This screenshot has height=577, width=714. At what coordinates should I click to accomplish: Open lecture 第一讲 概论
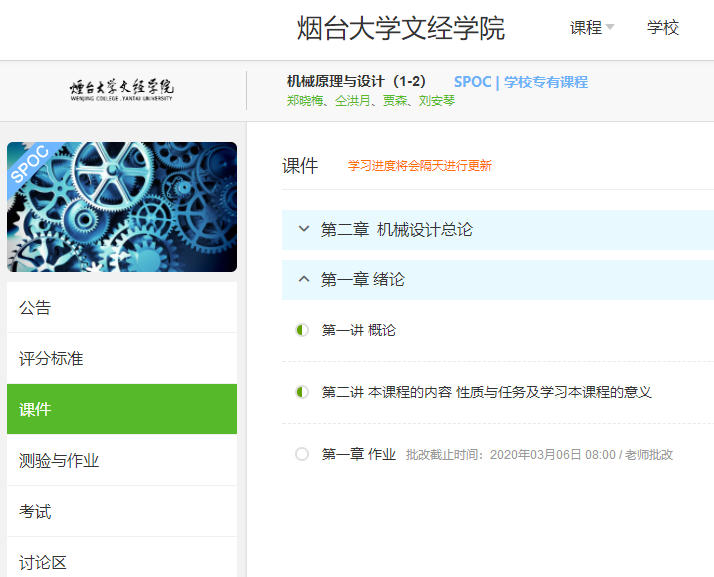click(x=359, y=330)
